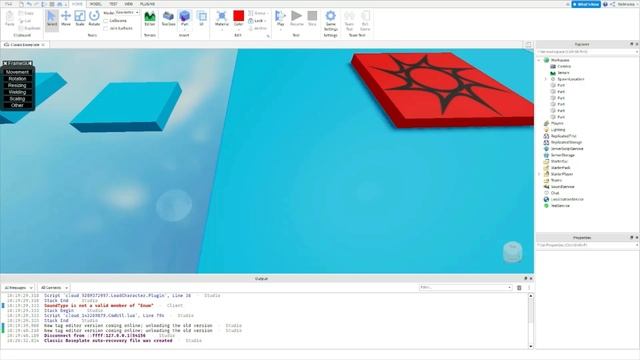Open the FILE menu
Viewport: 640px width, 360px height.
tap(9, 4)
